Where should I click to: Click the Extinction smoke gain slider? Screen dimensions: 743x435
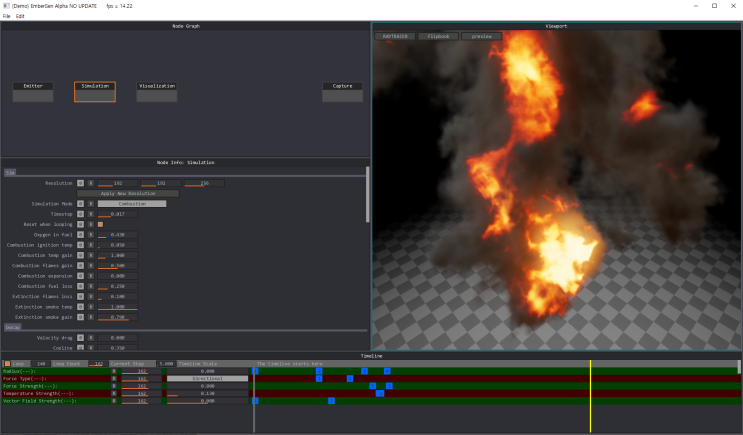coord(118,317)
